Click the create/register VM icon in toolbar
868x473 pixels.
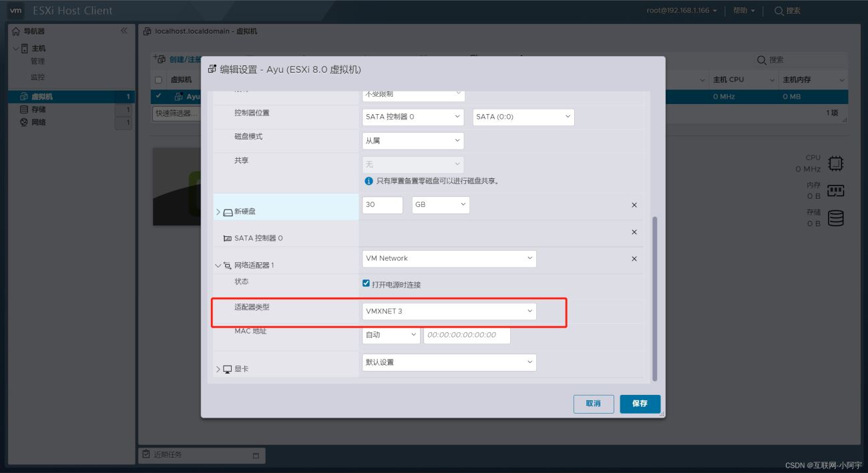(160, 59)
